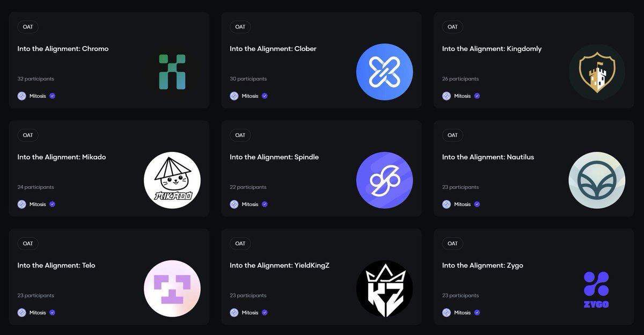Open the Into the Alignment: Nautilus title

(488, 157)
